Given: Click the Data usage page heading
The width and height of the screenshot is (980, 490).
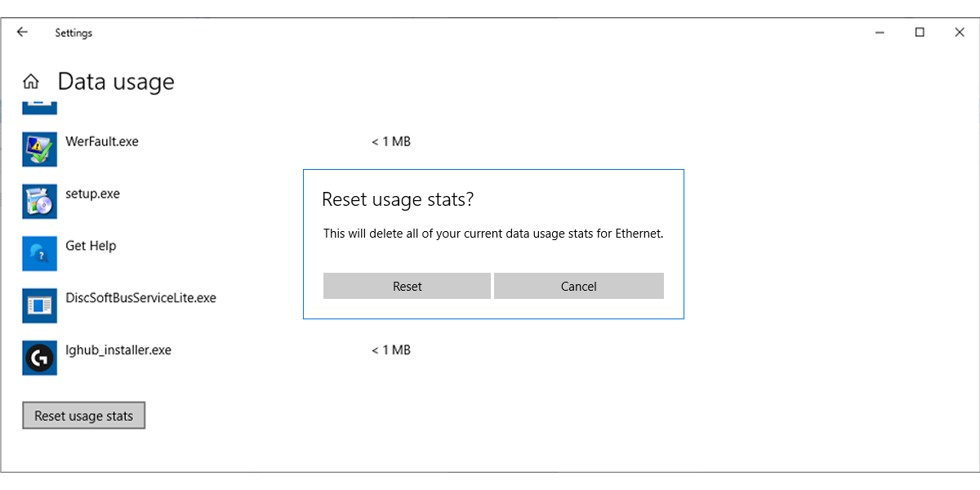Looking at the screenshot, I should point(116,81).
